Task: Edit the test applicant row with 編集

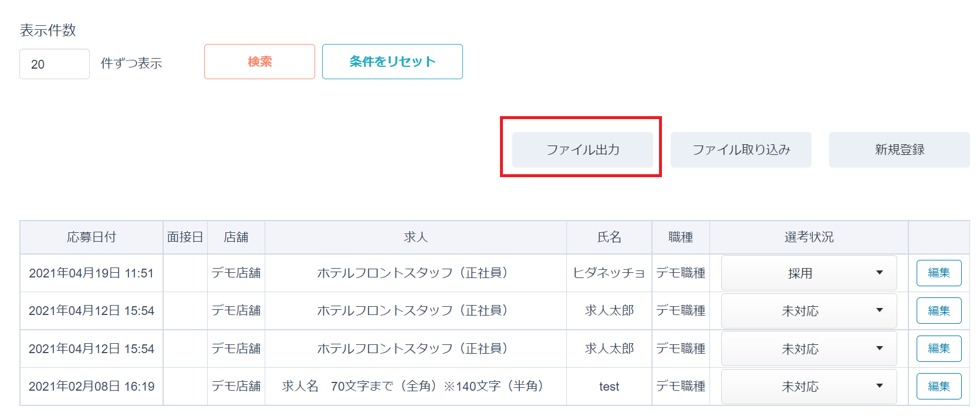Action: click(x=938, y=386)
